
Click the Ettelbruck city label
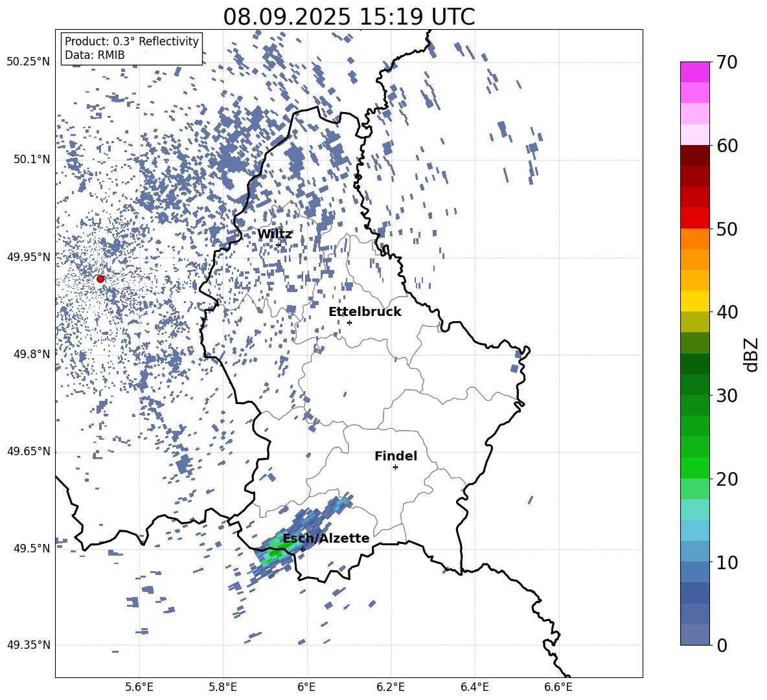(365, 312)
